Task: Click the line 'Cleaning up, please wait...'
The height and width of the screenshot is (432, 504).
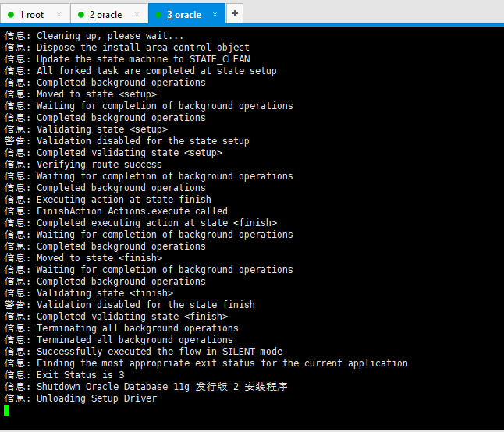Action: tap(94, 36)
